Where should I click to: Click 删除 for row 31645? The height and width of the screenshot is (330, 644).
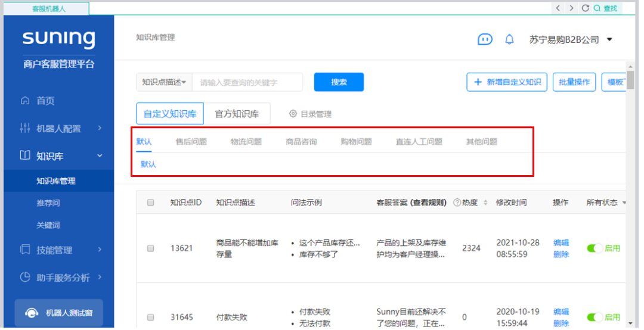(561, 323)
